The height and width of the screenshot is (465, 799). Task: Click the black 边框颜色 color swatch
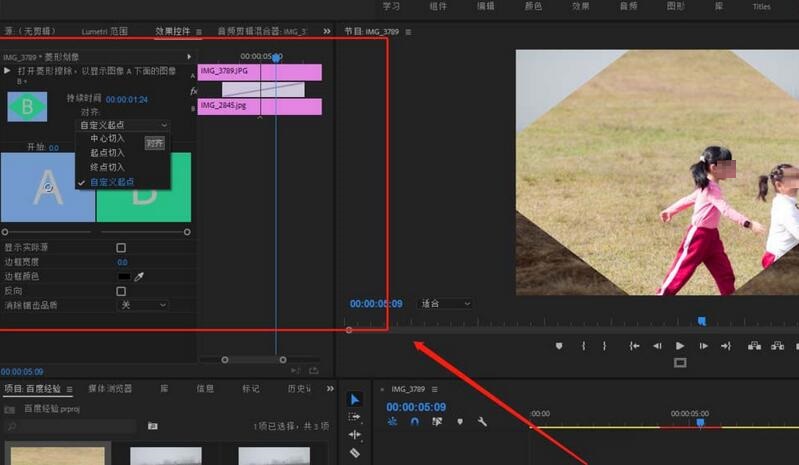124,276
